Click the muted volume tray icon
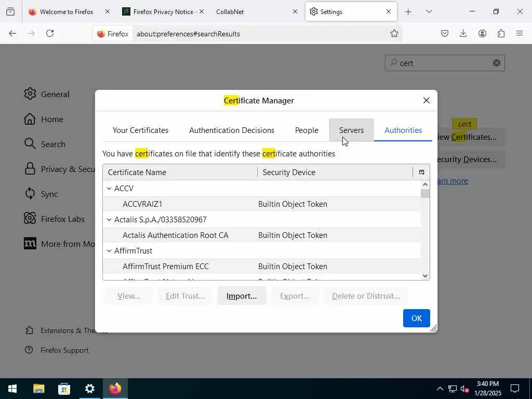This screenshot has height=399, width=532. (x=465, y=389)
